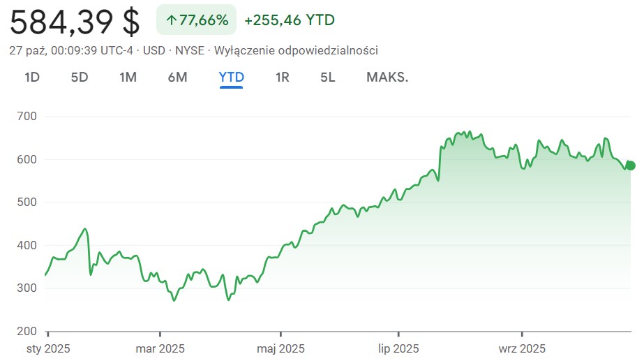Click the 77,66% change badge

[x=197, y=20]
